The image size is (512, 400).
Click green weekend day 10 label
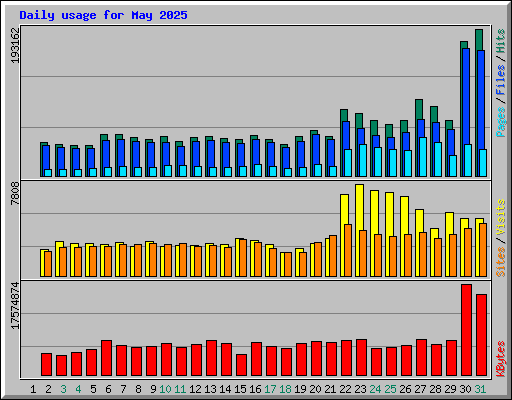pyautogui.click(x=165, y=389)
